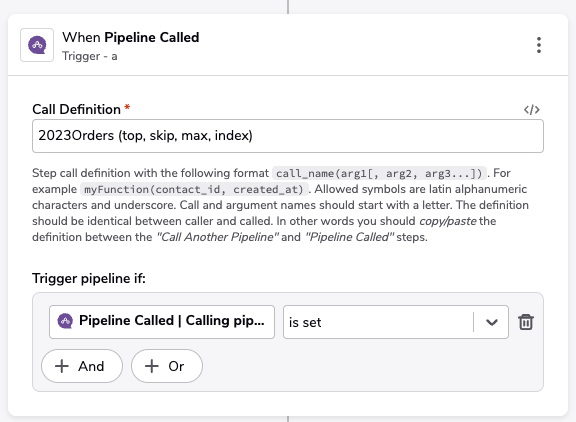Click the myFunction(contact_id, created_at) code example

[194, 189]
